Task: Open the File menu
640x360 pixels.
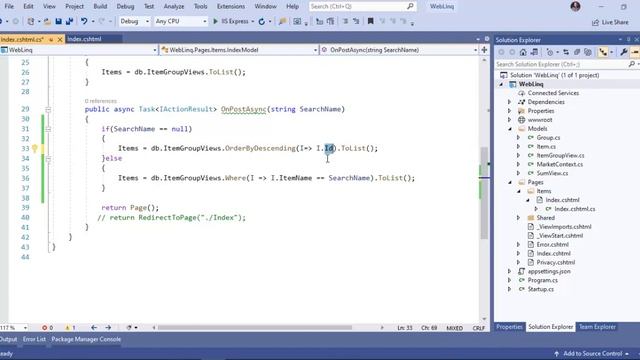Action: click(x=9, y=7)
